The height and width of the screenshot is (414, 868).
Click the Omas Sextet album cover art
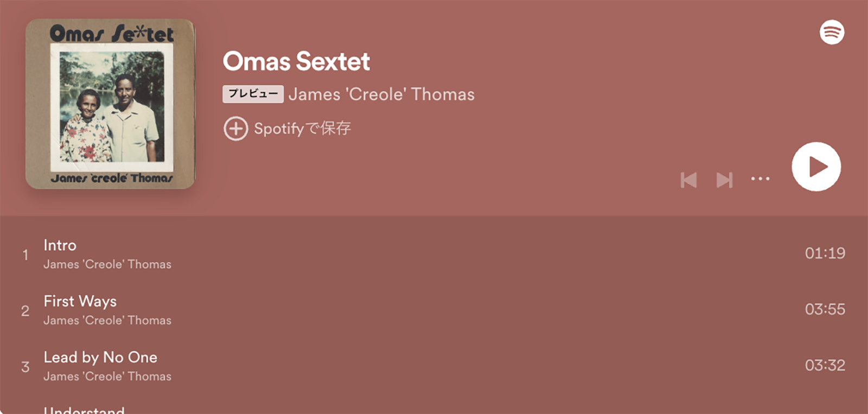point(110,104)
